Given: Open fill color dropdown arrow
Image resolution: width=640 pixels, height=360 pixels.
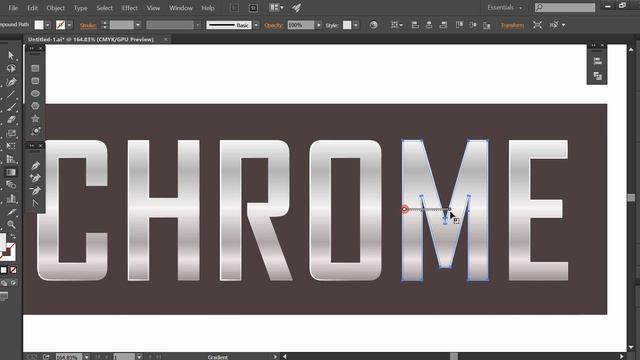Looking at the screenshot, I should click(x=47, y=25).
